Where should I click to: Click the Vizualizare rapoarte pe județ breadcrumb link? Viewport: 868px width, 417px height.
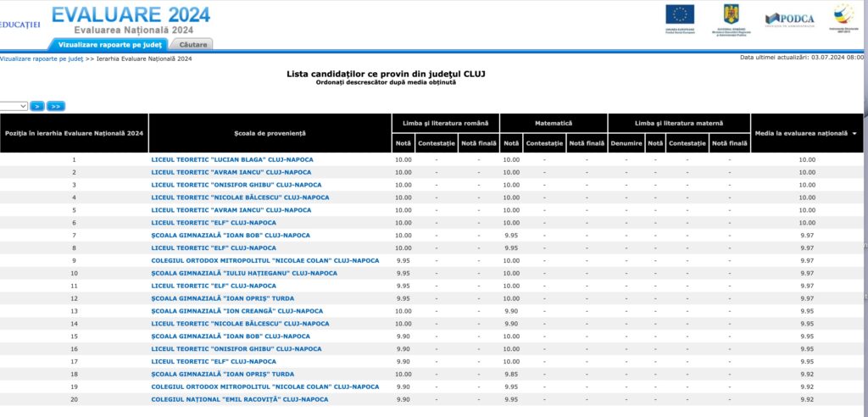(42, 58)
